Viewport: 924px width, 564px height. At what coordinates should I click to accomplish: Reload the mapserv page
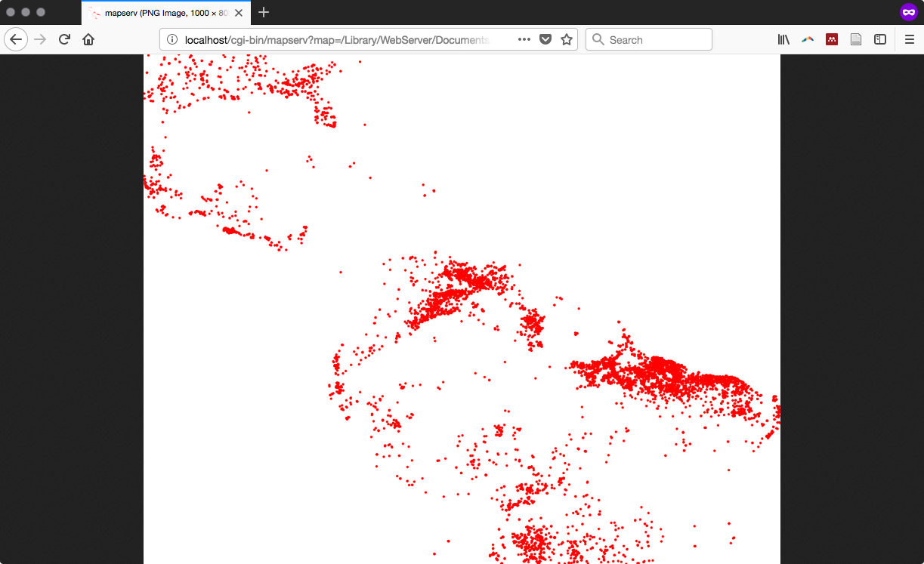coord(64,39)
